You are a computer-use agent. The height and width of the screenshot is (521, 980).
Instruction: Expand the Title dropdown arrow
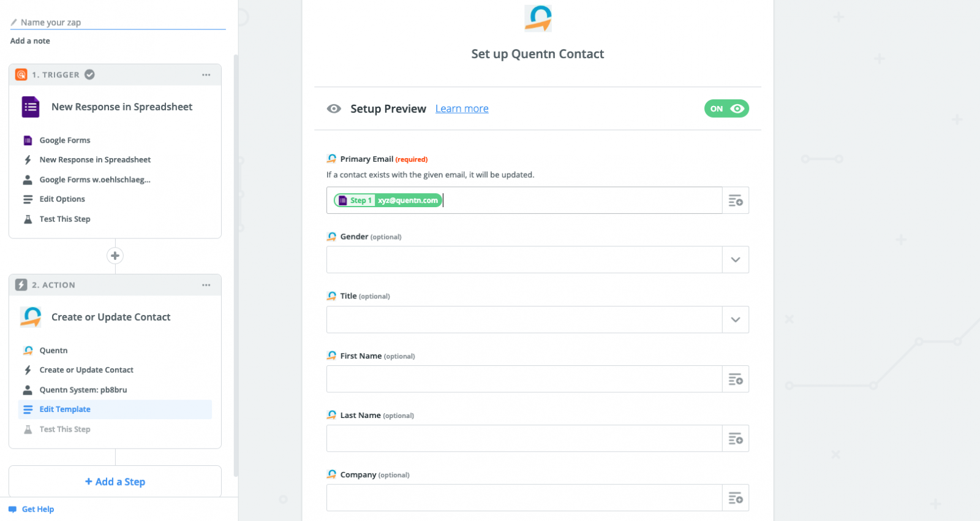click(x=735, y=319)
